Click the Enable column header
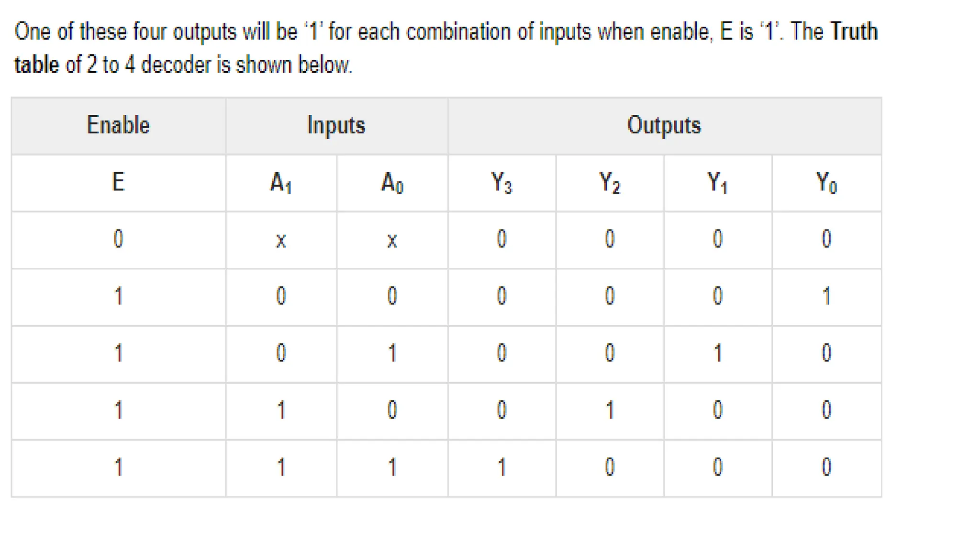The width and height of the screenshot is (980, 551). tap(118, 125)
